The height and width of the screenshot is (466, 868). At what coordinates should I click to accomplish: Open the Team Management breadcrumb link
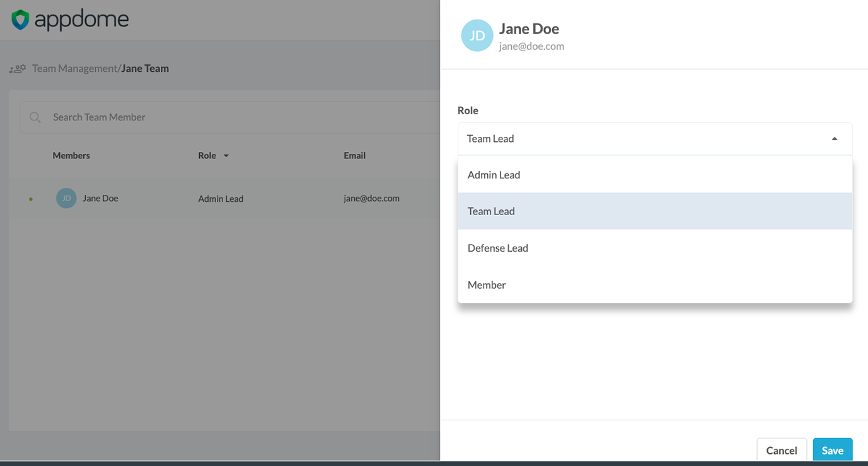pos(74,68)
